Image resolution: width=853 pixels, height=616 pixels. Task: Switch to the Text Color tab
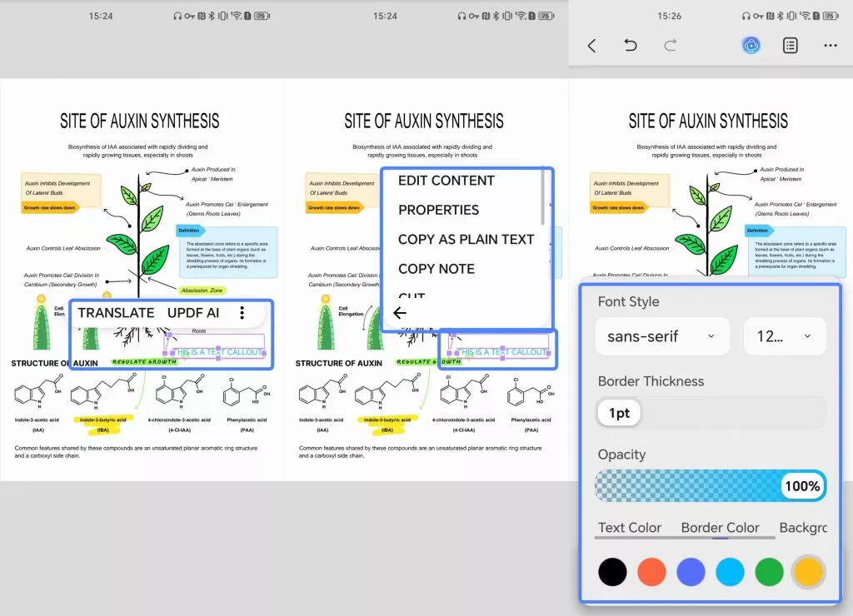point(630,528)
